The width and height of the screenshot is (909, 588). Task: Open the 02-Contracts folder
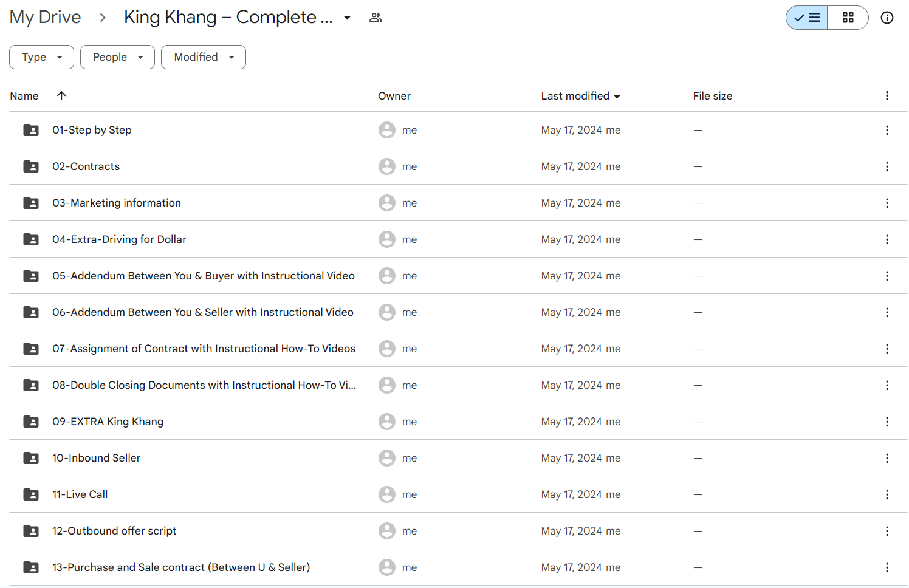pyautogui.click(x=86, y=166)
